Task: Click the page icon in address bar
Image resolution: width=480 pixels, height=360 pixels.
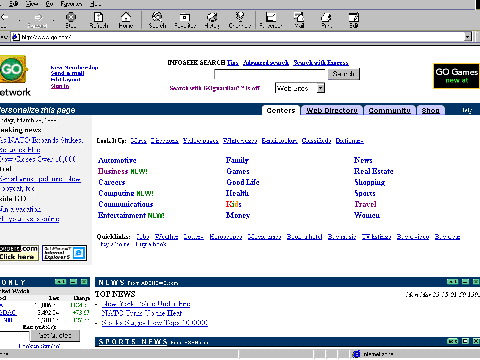Action: 16,37
